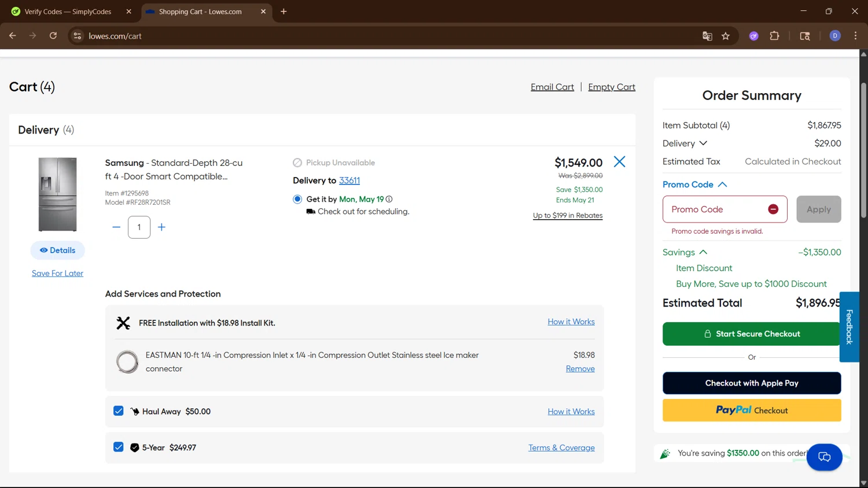Click the delivery date info icon

[x=389, y=199]
